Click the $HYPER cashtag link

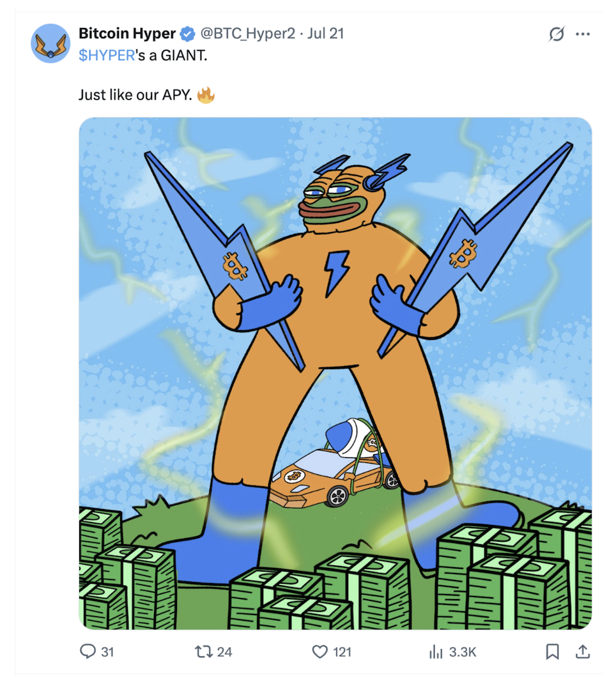coord(107,56)
